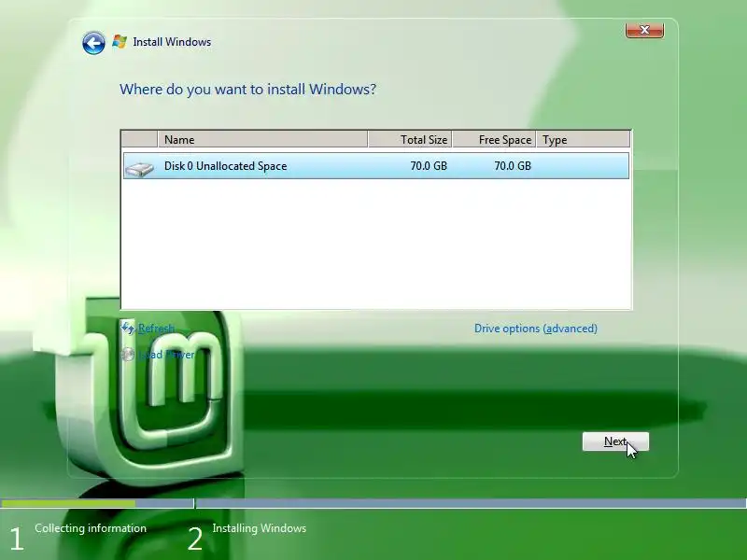
Task: Click the Load Driver disc icon
Action: (127, 355)
